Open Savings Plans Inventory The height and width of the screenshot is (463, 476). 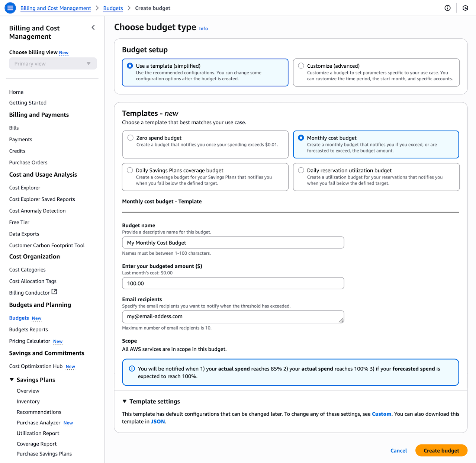(28, 402)
